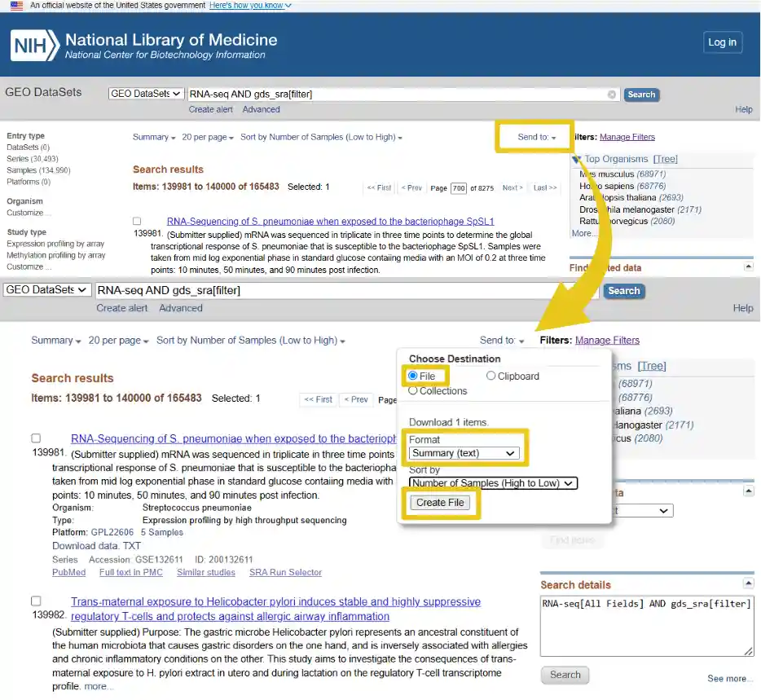Open the highlighted Send to menu
The width and height of the screenshot is (761, 700).
[x=536, y=138]
